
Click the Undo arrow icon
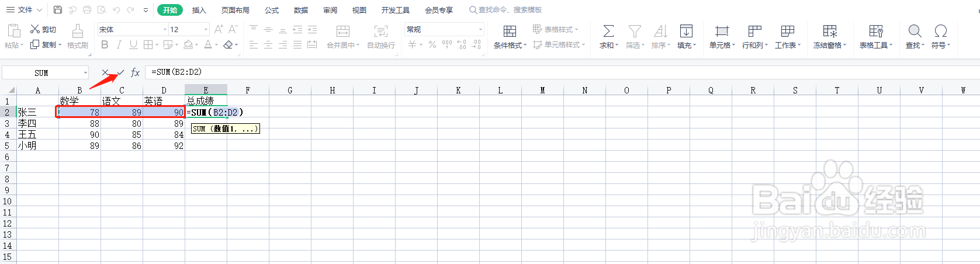point(116,10)
